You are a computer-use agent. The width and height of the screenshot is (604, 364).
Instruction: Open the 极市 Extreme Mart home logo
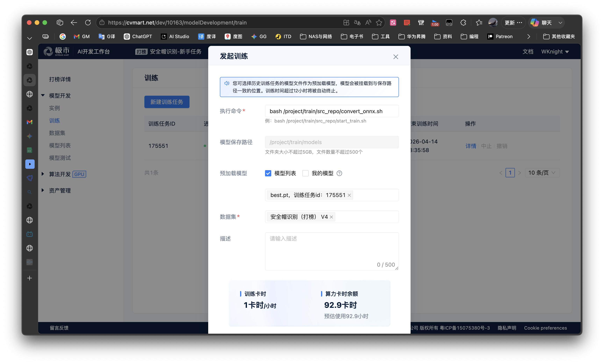click(x=56, y=51)
